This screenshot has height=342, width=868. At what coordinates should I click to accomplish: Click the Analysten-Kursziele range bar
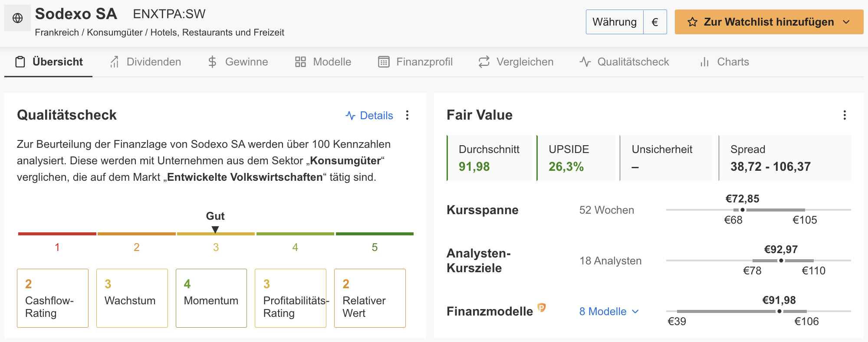pos(759,261)
